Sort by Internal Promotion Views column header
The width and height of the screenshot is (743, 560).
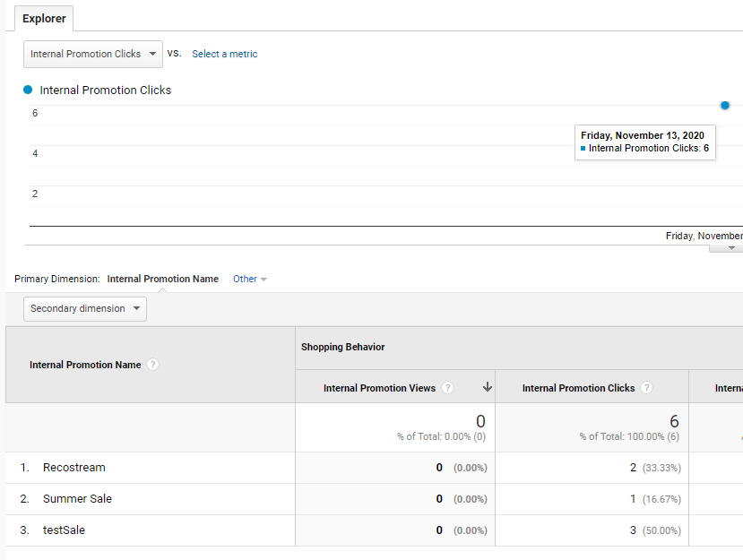[x=379, y=388]
